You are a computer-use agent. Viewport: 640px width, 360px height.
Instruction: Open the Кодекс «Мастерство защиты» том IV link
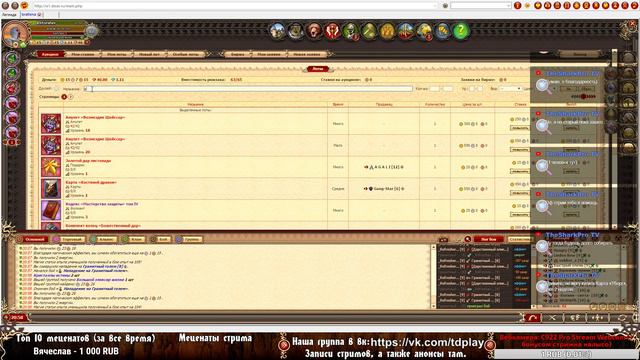pyautogui.click(x=102, y=204)
